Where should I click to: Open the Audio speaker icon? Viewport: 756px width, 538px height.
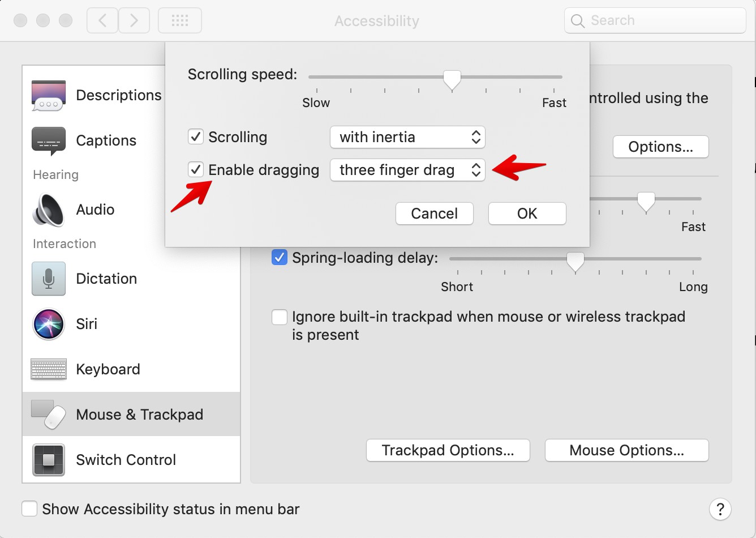click(49, 210)
